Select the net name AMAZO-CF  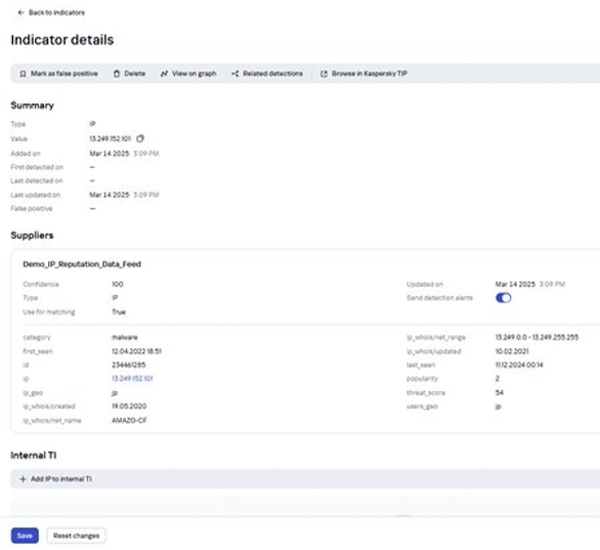click(x=129, y=420)
